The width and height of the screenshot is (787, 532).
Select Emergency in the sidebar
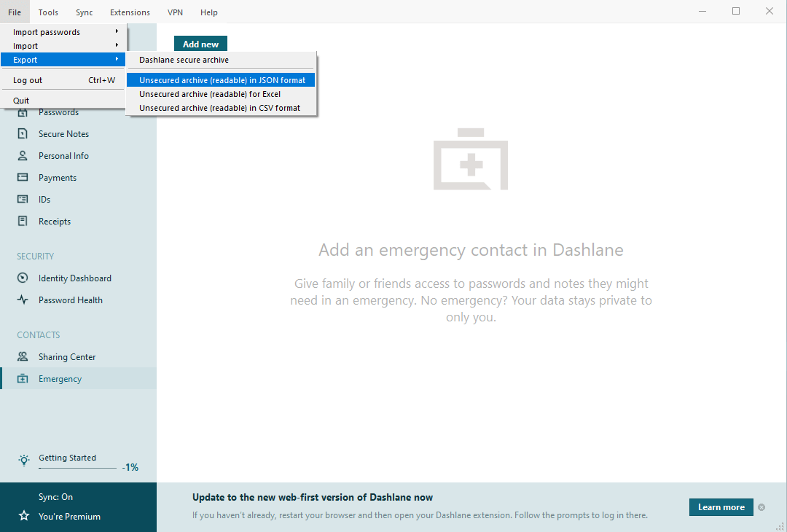tap(78, 378)
